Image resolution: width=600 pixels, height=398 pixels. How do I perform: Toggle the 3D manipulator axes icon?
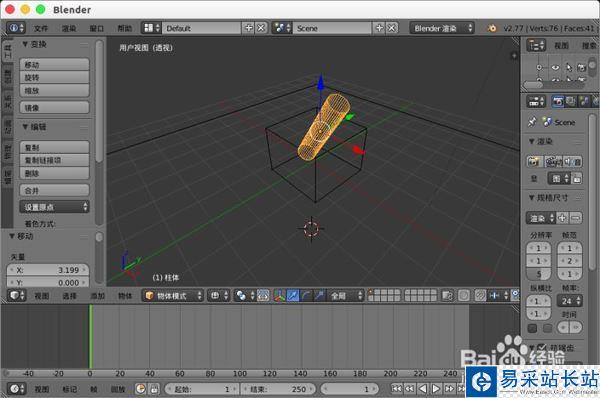click(x=280, y=295)
